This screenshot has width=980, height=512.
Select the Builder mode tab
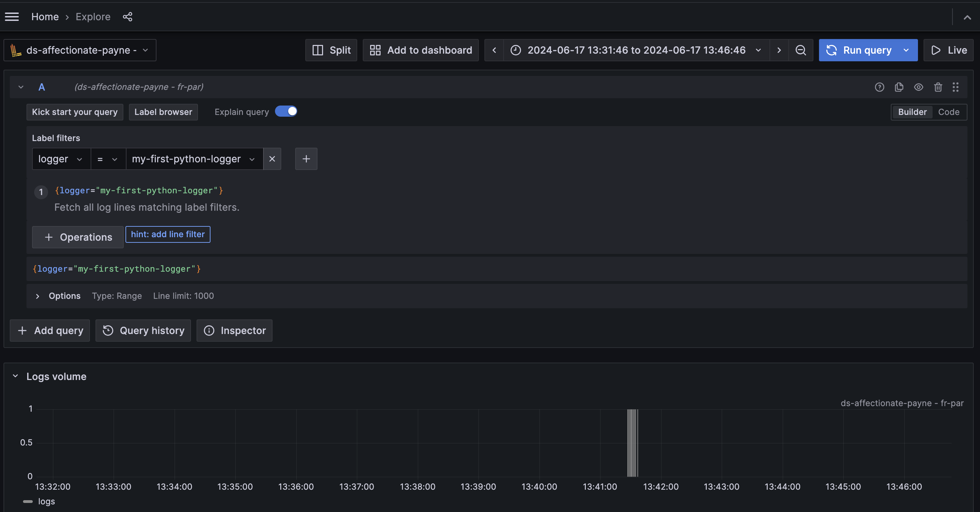[912, 112]
